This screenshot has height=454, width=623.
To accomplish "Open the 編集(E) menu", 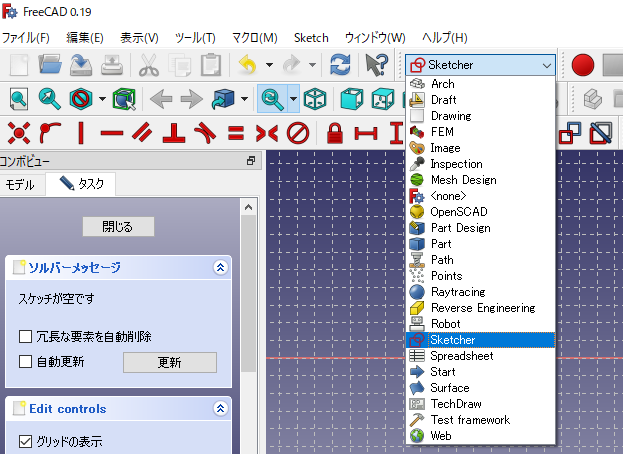I will 85,38.
